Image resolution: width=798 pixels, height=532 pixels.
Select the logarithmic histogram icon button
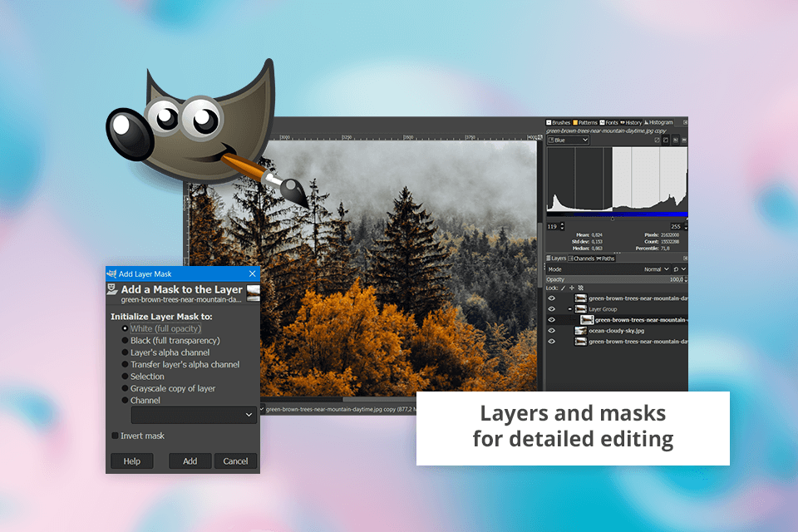tap(684, 140)
